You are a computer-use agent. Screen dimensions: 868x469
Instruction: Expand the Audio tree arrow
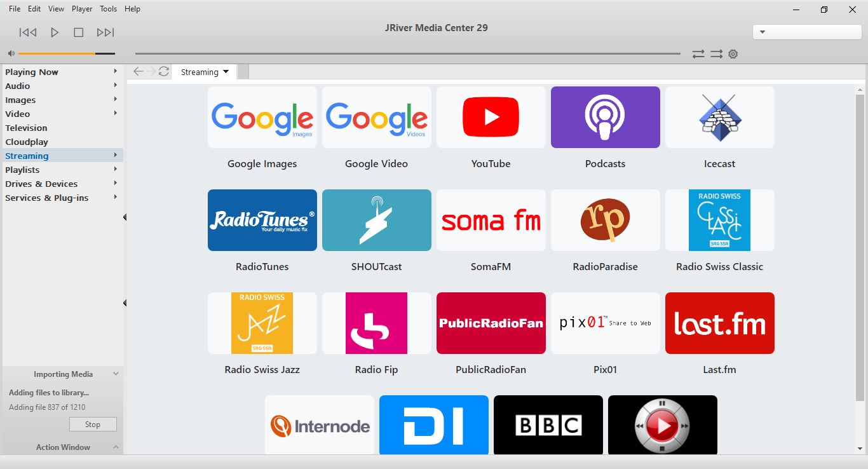click(x=116, y=85)
